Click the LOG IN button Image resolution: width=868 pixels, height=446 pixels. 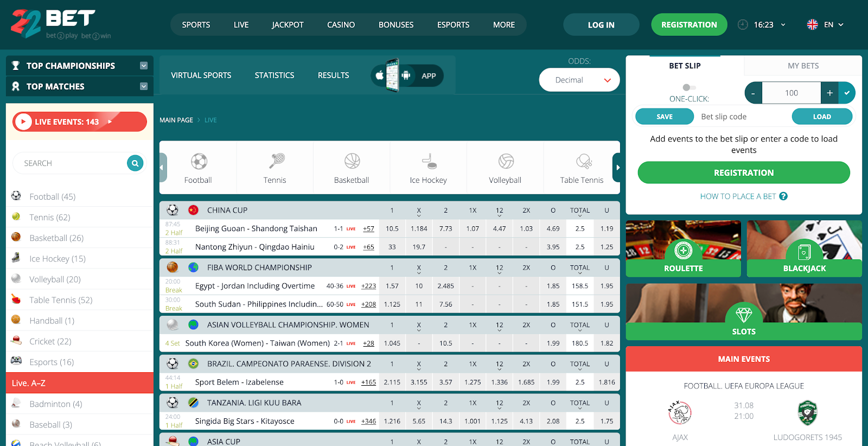coord(601,24)
